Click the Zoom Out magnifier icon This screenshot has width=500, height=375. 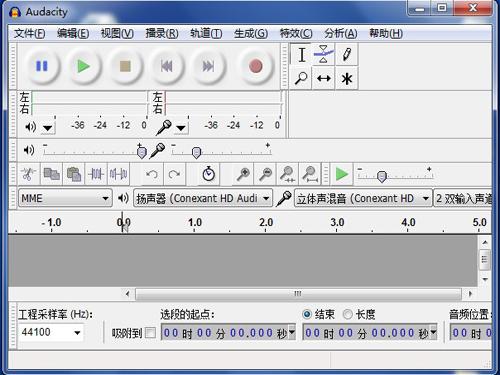266,174
